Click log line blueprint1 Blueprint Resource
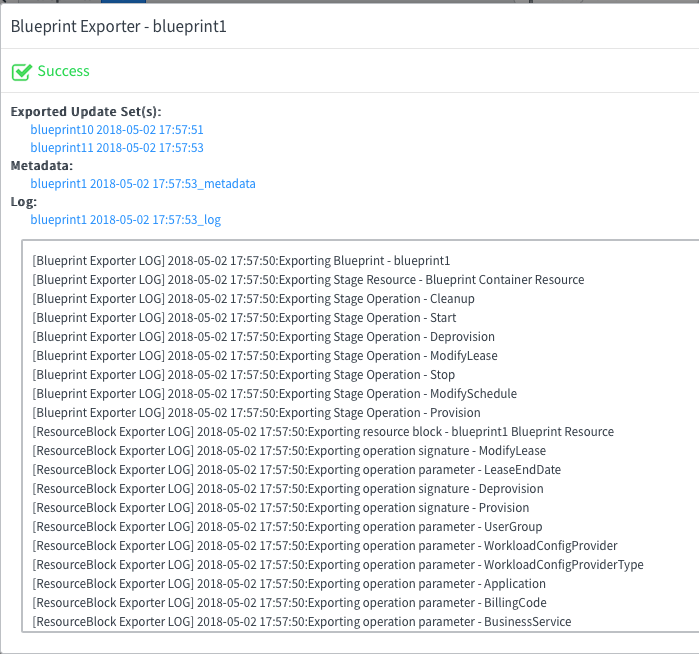Screen dimensions: 699x654 323,432
